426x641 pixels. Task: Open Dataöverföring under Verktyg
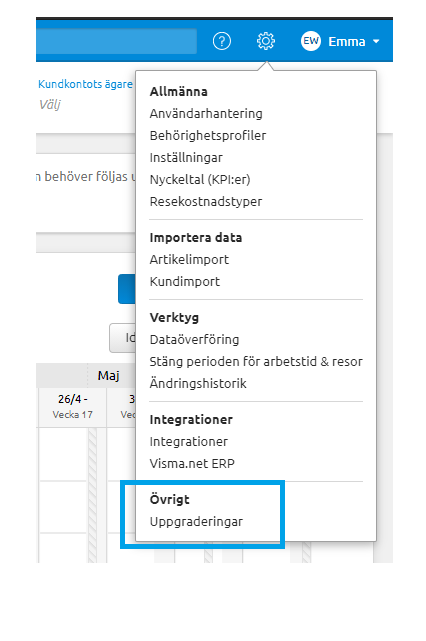[x=194, y=340]
